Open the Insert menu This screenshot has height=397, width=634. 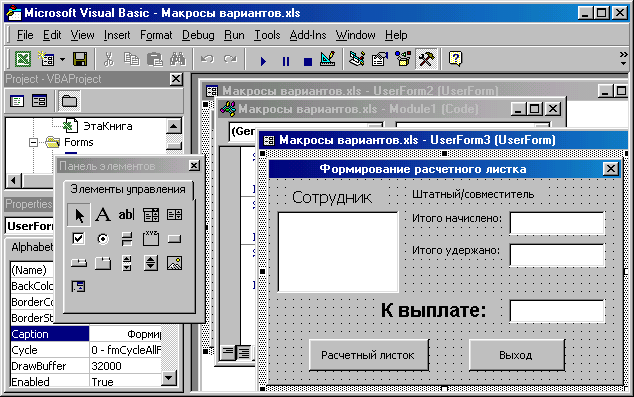(117, 35)
